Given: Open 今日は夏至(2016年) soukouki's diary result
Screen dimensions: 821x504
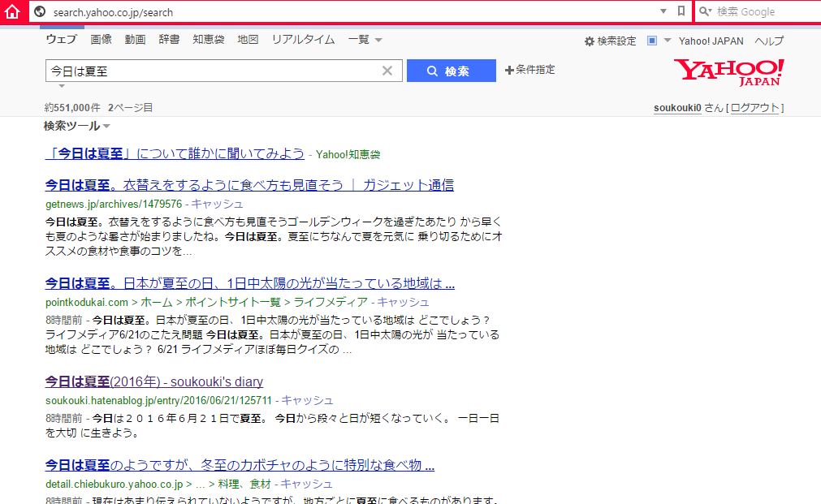Looking at the screenshot, I should 154,381.
